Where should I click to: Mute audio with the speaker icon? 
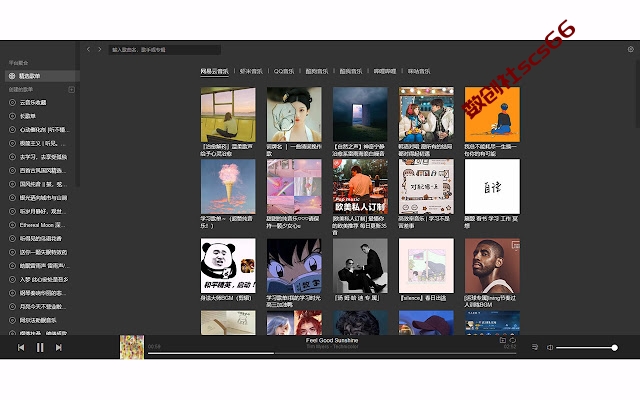coord(550,347)
